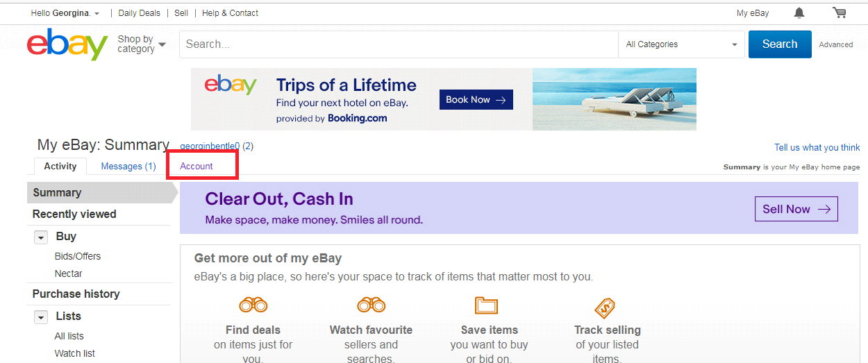Screen dimensions: 868x363
Task: Switch to the Account tab
Action: [x=197, y=167]
